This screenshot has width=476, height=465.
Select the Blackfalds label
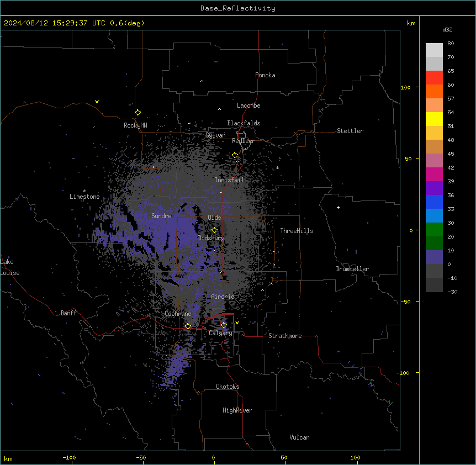[244, 123]
